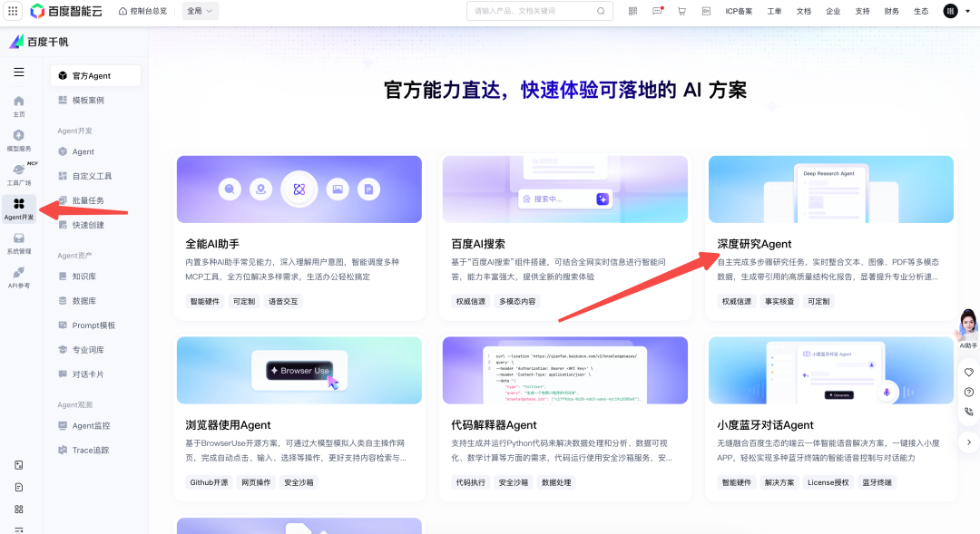Select the API参考 sidebar icon
The height and width of the screenshot is (534, 980).
click(19, 277)
